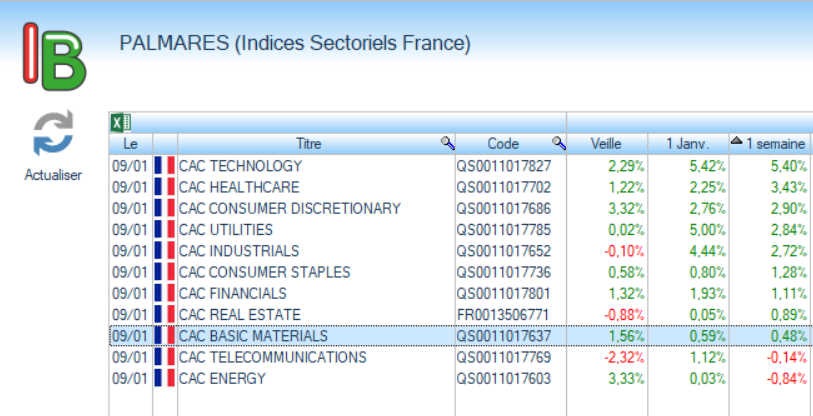Click the French flag beside CAC ENERGY
This screenshot has height=416, width=813.
point(165,378)
